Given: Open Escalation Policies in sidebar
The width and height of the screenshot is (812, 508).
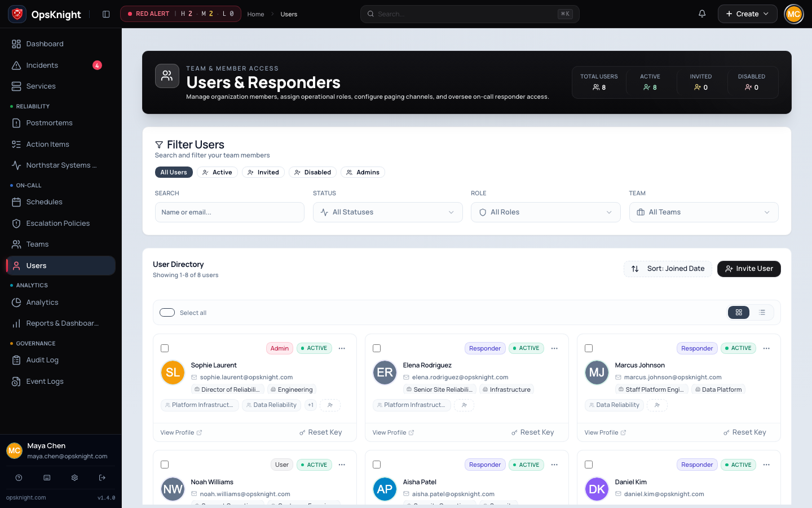Looking at the screenshot, I should [x=61, y=224].
